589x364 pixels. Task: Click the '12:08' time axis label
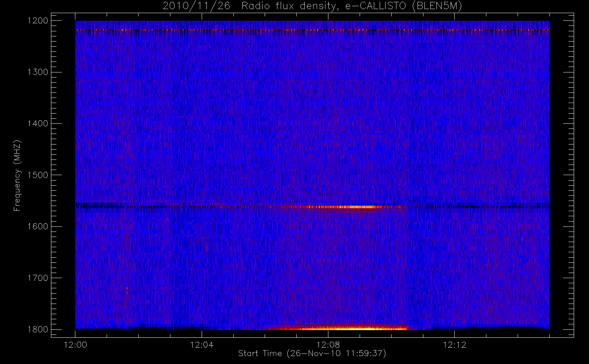click(328, 345)
